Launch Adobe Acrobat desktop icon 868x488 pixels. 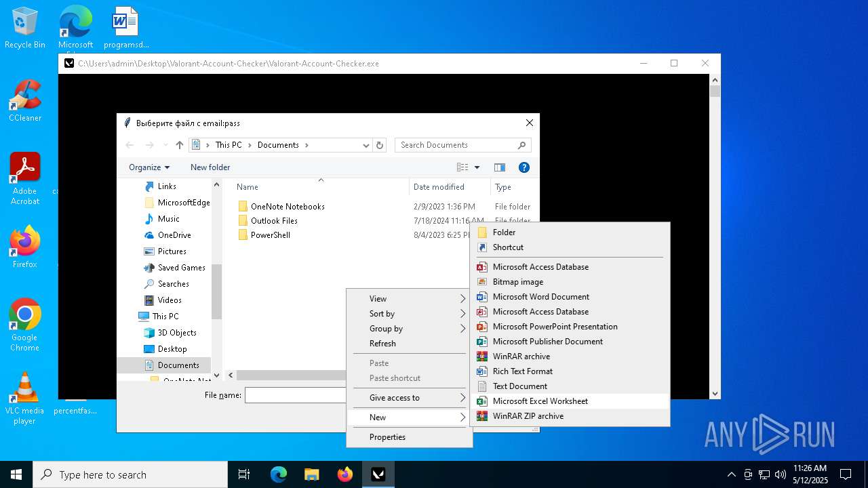tap(25, 179)
